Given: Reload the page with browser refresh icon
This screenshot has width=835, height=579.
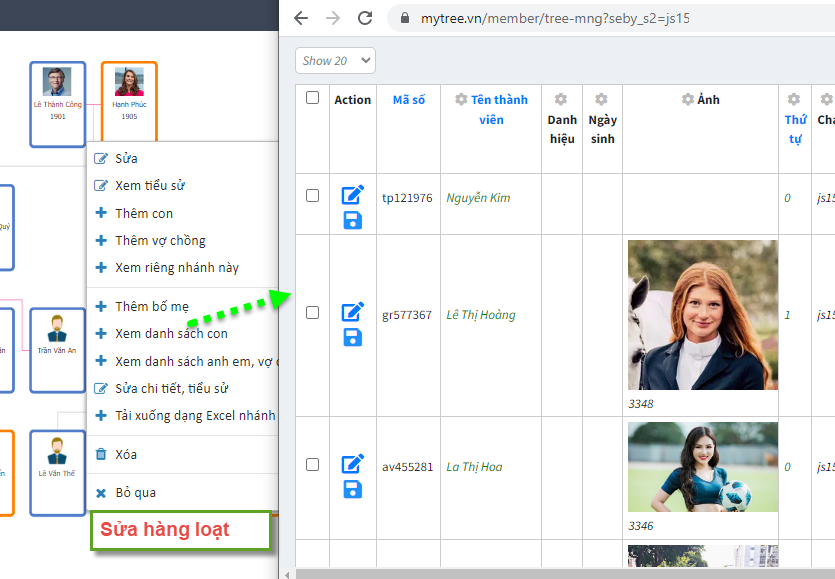Looking at the screenshot, I should pos(365,18).
